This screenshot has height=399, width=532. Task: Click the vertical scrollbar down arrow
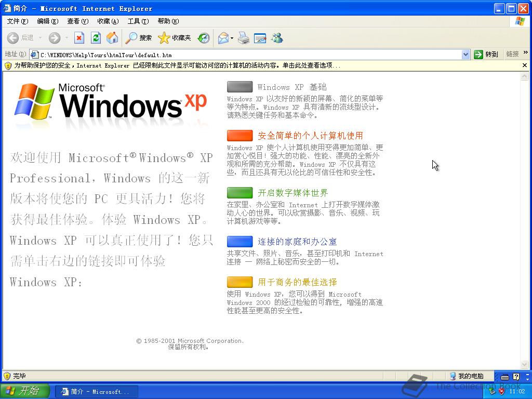[x=525, y=365]
